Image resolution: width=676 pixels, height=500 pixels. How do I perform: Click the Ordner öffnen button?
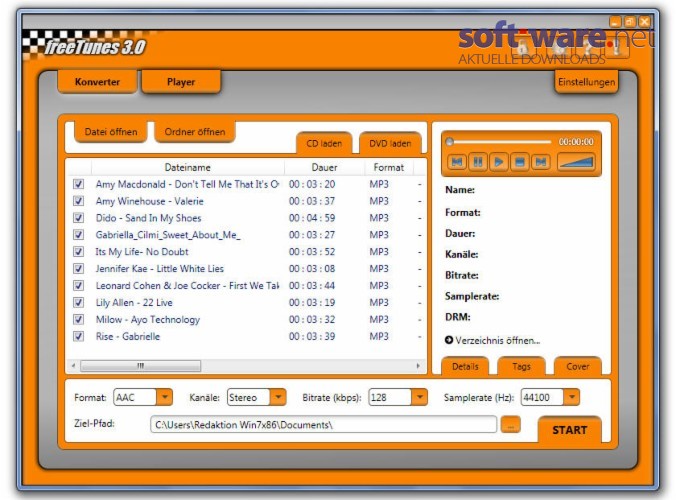pos(195,132)
